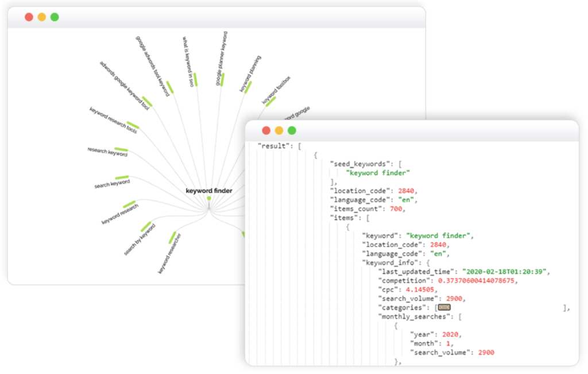
Task: Click the green "keyword finder" seed value
Action: 378,173
